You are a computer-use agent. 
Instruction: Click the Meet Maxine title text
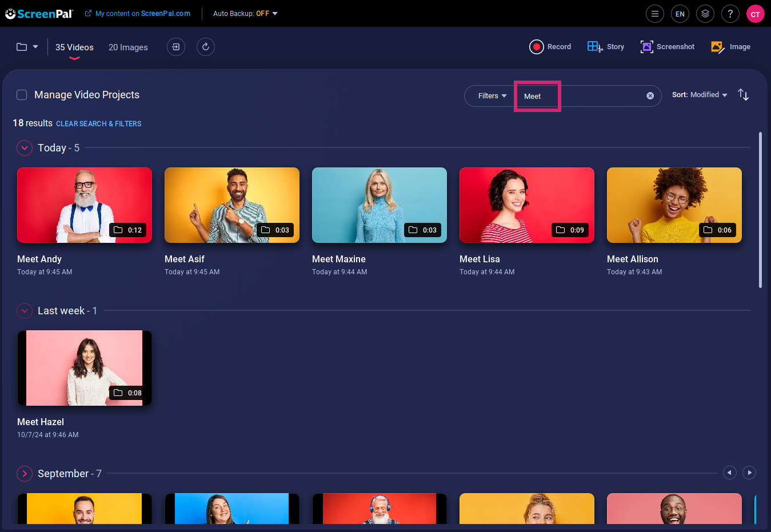[x=339, y=259]
